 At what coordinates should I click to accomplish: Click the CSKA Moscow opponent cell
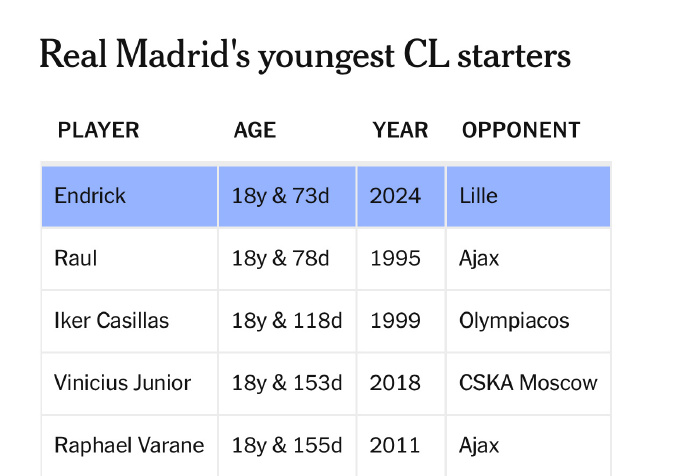click(529, 384)
